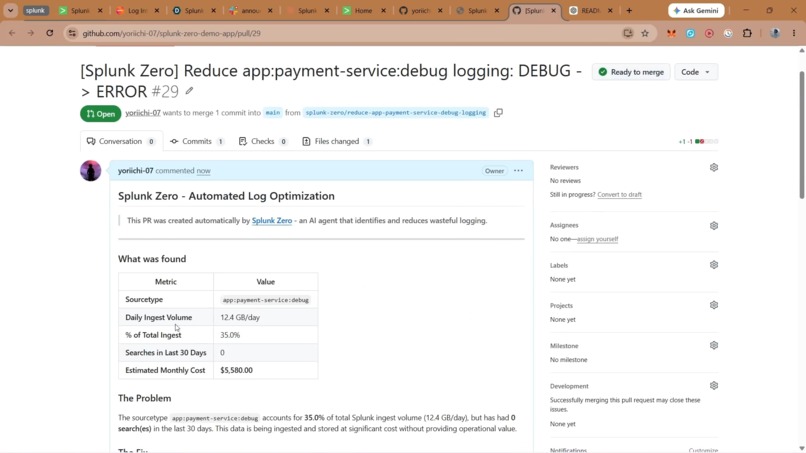Switch to the Checks tab
The image size is (806, 453).
pyautogui.click(x=263, y=141)
